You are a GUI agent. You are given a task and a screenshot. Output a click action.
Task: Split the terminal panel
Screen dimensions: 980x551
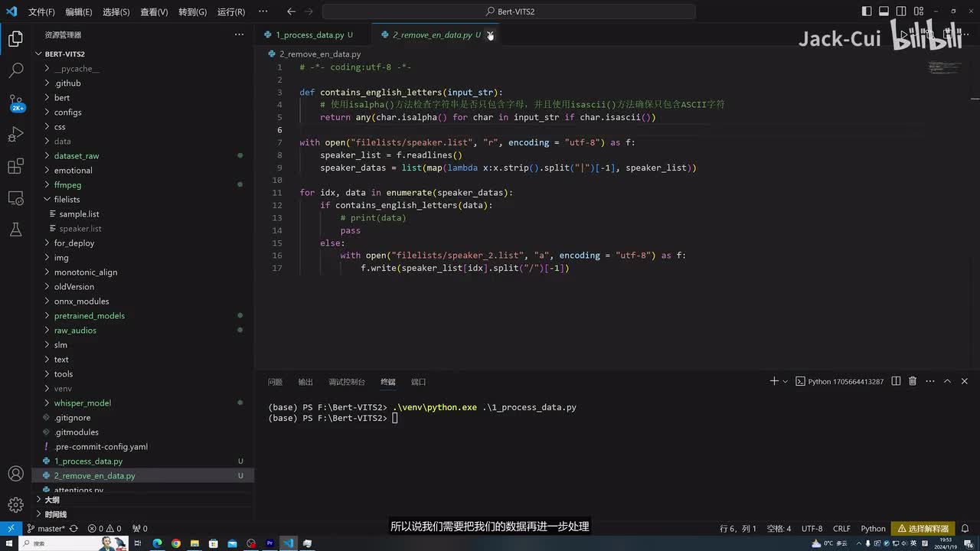click(x=896, y=381)
